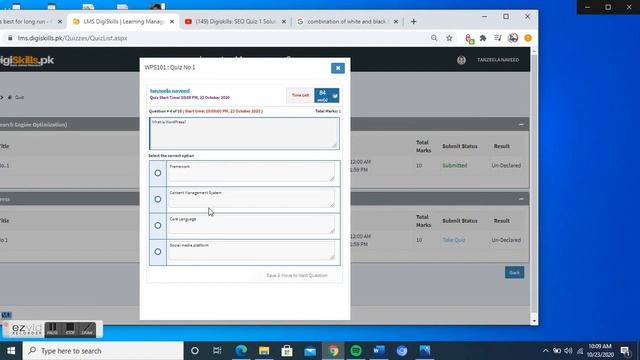Stop the Ezvid recording
This screenshot has width=640, height=360.
pos(70,329)
